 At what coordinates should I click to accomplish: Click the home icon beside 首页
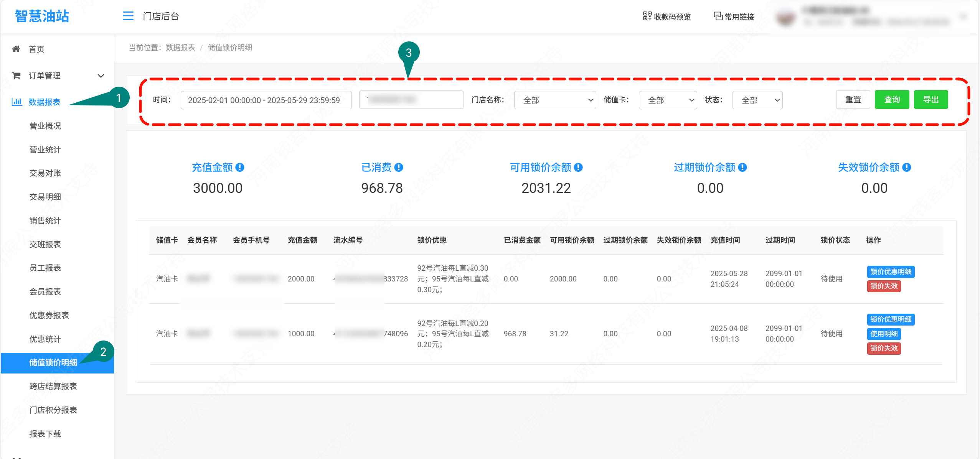click(x=16, y=49)
